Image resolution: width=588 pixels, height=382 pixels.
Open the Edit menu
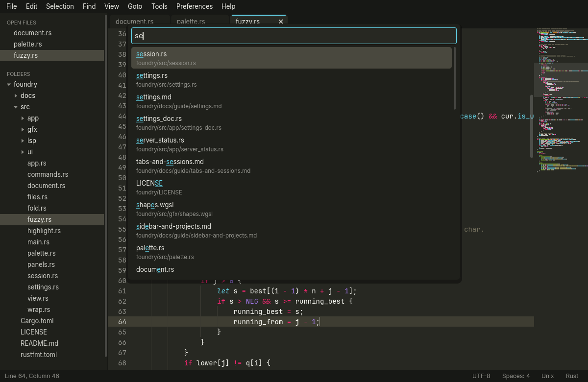[x=31, y=6]
